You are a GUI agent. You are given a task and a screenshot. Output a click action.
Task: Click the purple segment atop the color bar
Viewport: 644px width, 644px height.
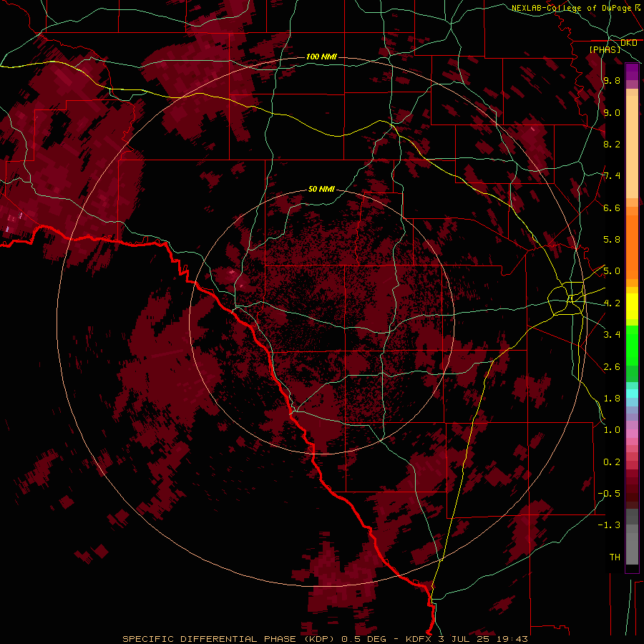pos(632,72)
